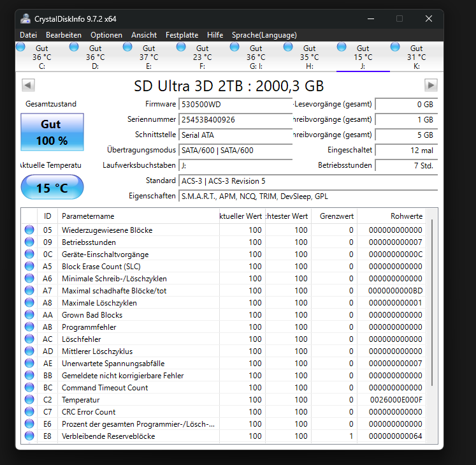
Task: Click the Standard field ACS-3 Revision 5
Action: 308,181
